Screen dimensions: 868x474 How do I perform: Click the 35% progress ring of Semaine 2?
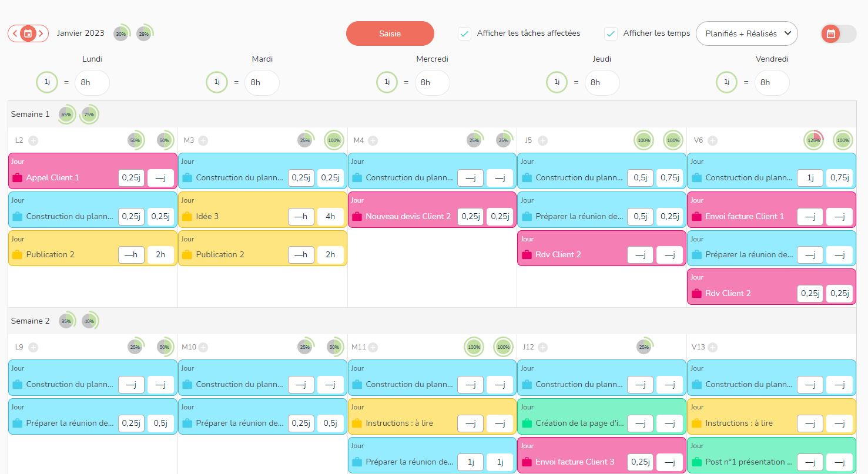tap(66, 321)
